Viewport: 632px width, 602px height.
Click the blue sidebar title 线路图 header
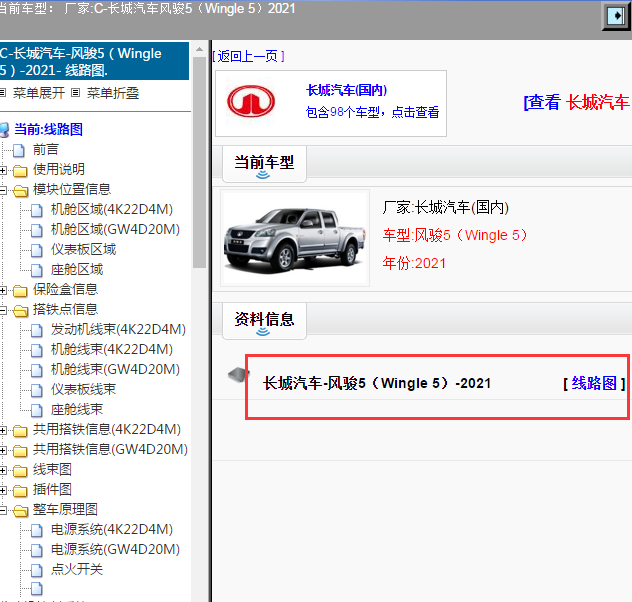94,62
